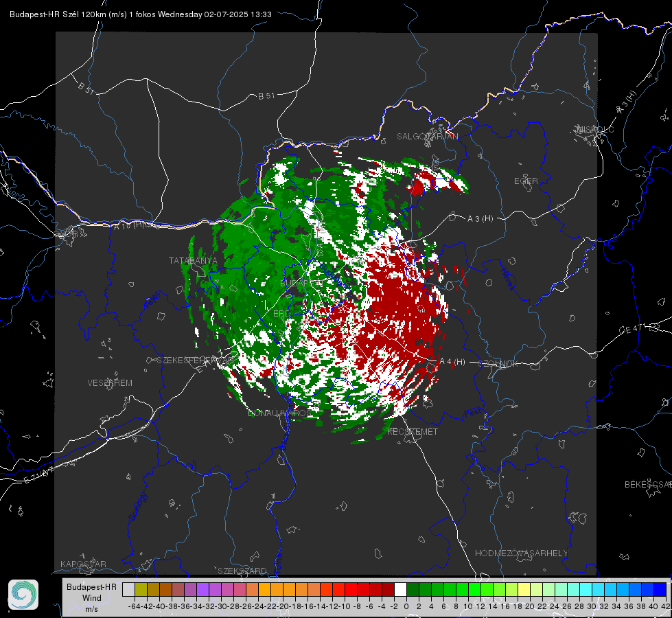Click the EGER city label
Screen dimensions: 672x618
tap(526, 181)
